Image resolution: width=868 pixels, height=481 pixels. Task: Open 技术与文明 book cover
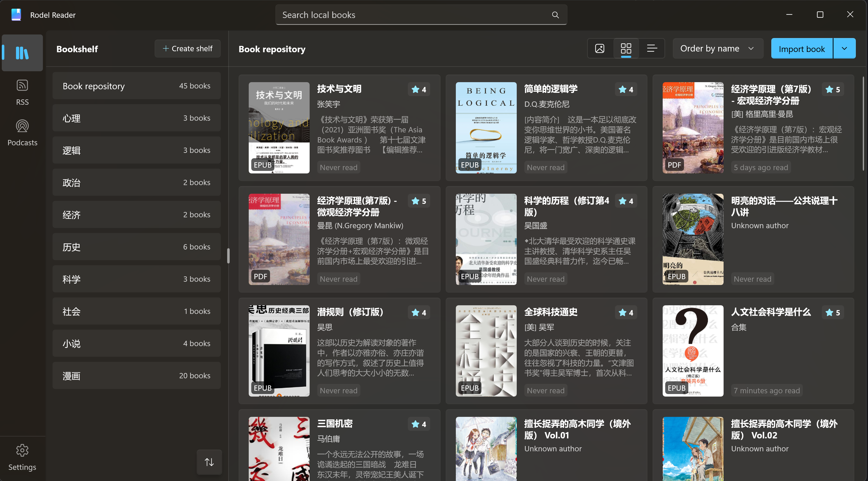point(279,128)
